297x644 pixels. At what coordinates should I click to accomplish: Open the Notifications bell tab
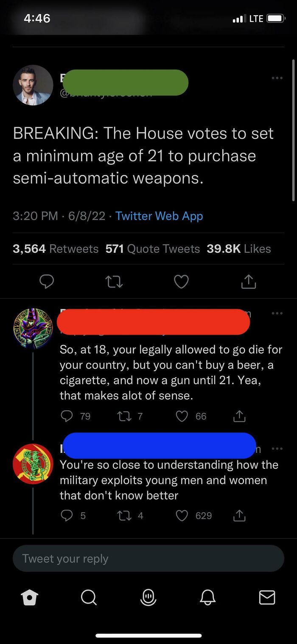(x=207, y=597)
